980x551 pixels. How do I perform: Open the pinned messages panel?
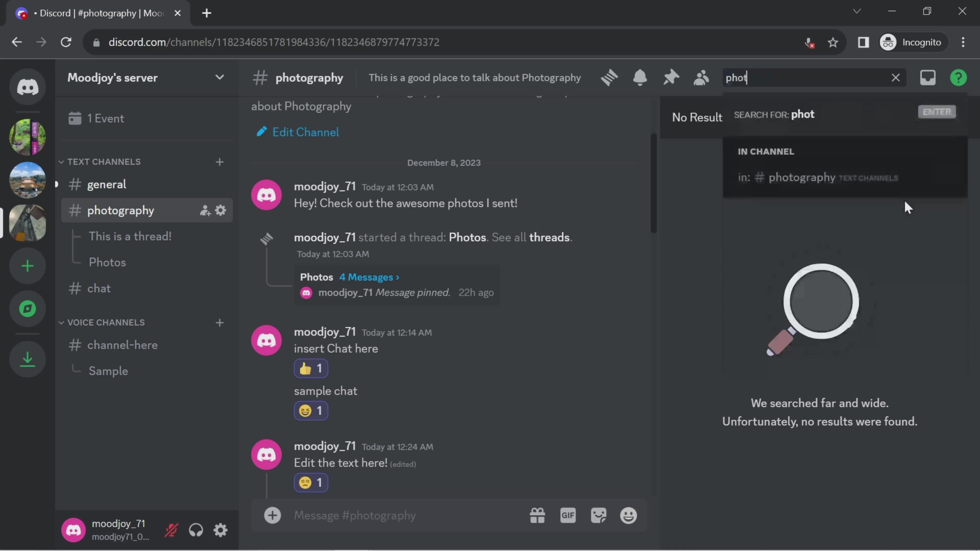click(671, 77)
